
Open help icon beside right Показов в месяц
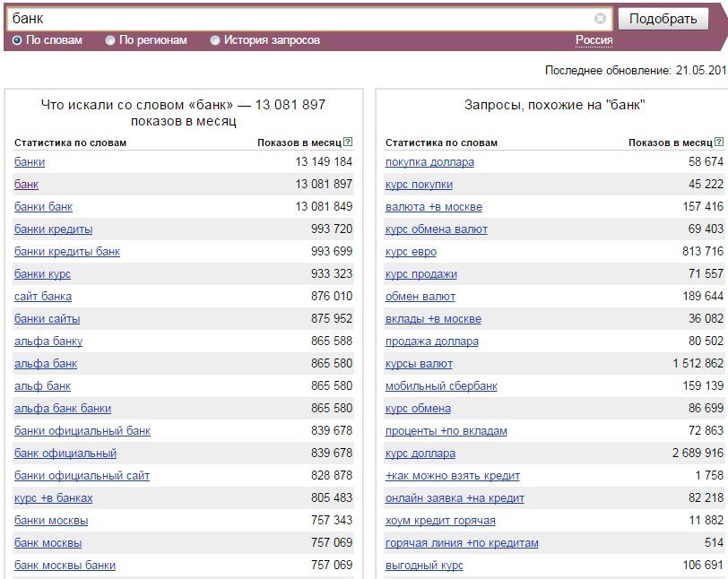pos(719,143)
